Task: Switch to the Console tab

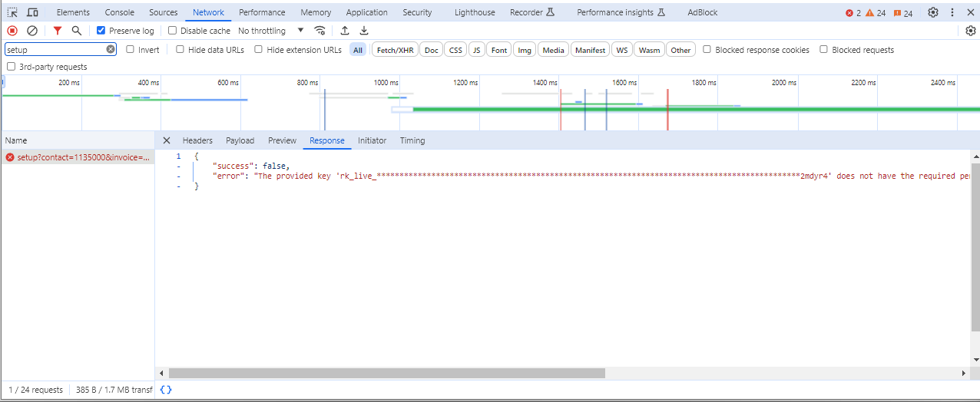Action: tap(119, 12)
